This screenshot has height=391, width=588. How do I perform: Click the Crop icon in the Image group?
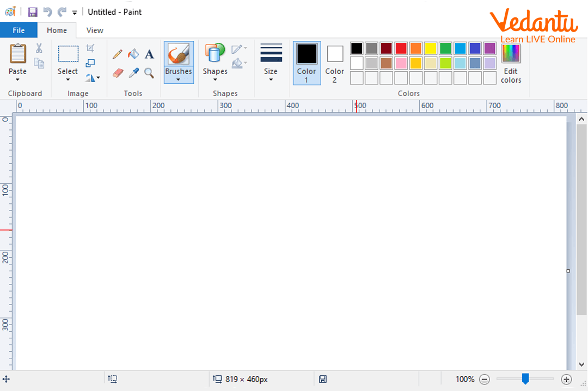91,48
